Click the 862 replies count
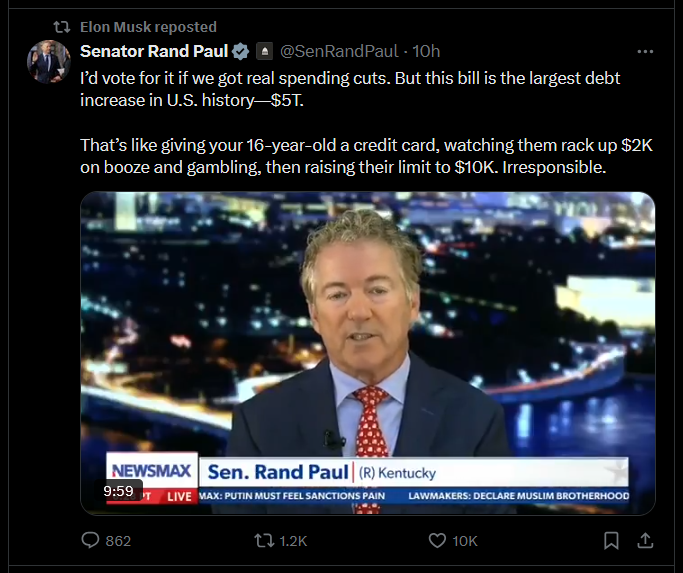Screen dimensions: 683x573 click(x=118, y=541)
